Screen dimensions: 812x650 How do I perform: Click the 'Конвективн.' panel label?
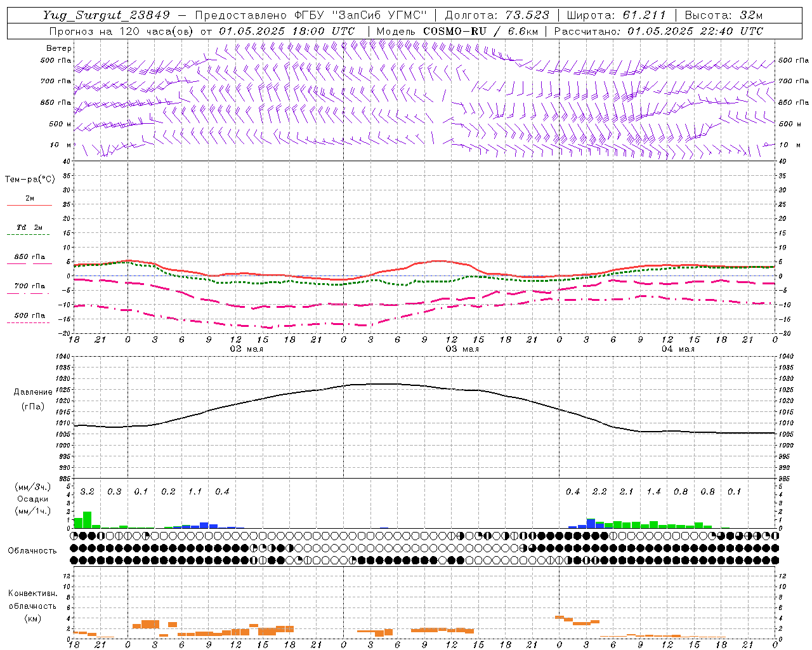pos(33,594)
